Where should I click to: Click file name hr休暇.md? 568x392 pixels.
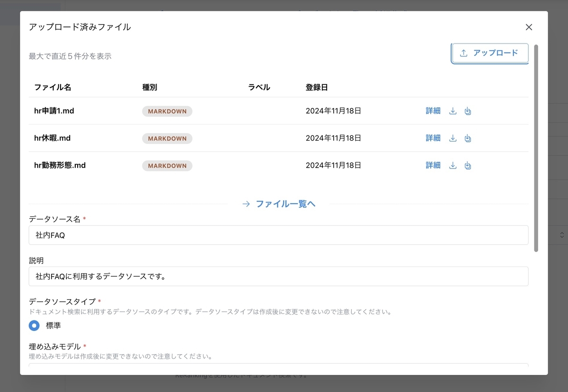[52, 138]
